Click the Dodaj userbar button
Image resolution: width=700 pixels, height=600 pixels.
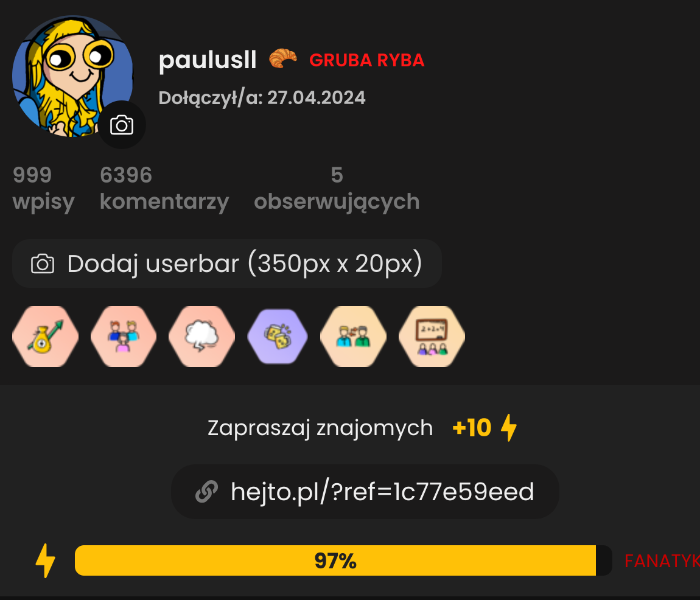227,263
